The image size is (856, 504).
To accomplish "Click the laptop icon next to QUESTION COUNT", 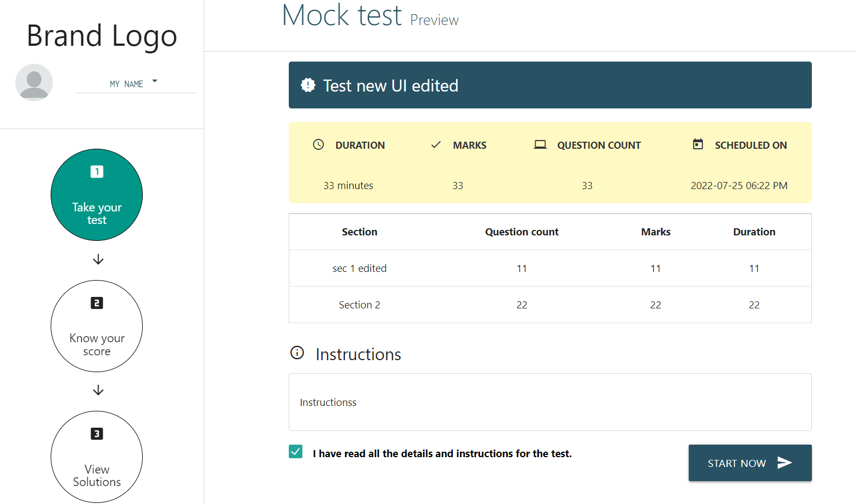I will point(540,145).
